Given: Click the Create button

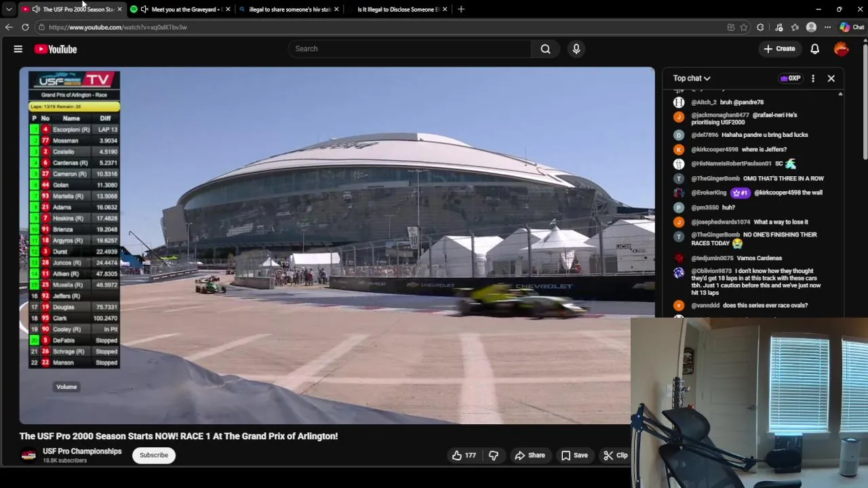Looking at the screenshot, I should click(779, 49).
